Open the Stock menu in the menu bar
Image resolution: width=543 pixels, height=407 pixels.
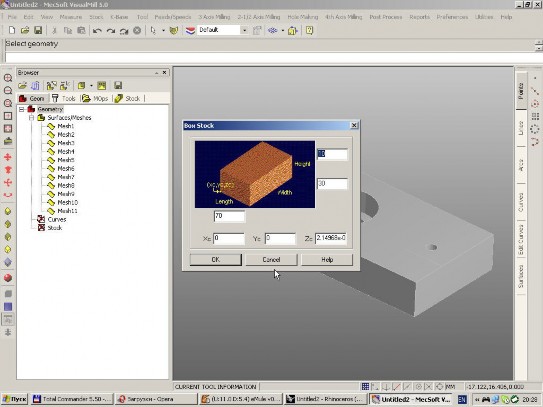(x=96, y=17)
